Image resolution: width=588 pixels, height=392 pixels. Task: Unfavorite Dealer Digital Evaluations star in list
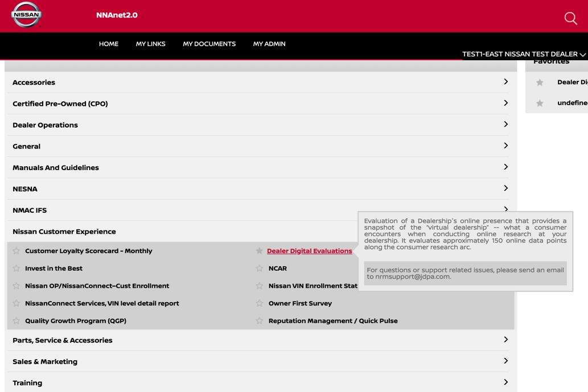[x=259, y=251]
